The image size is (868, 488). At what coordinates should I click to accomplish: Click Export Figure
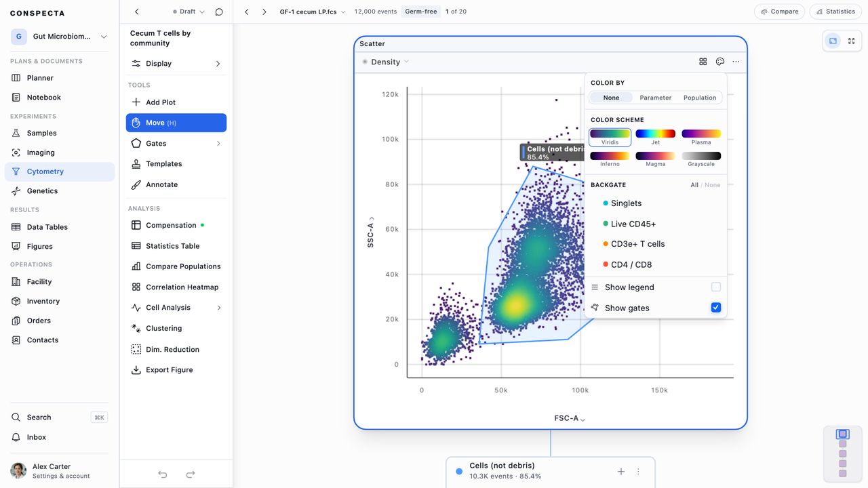click(176, 370)
